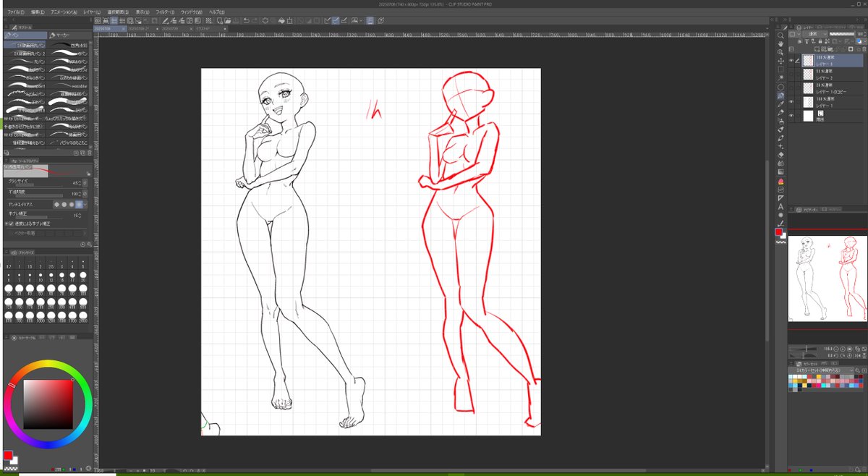Uncheck 速度による手ブレ補正 checkbox
This screenshot has height=476, width=868.
click(x=10, y=224)
